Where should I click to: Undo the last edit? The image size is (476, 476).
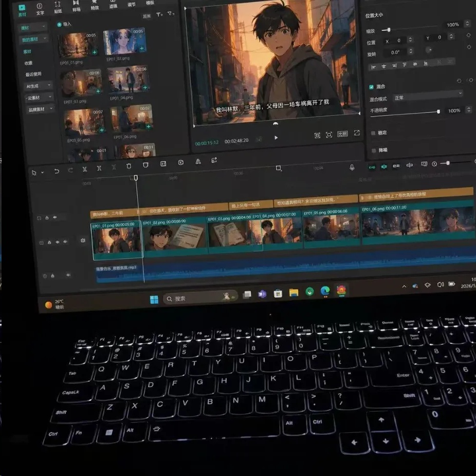57,171
